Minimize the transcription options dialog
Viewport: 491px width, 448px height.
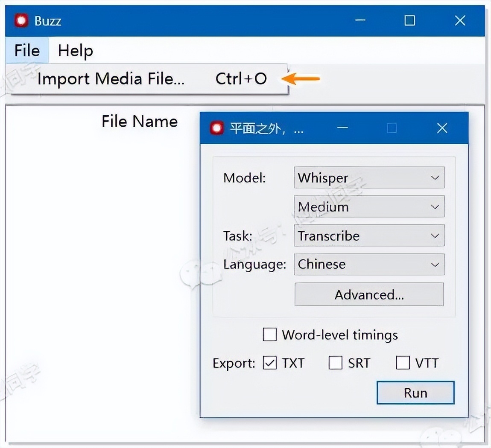pos(342,128)
